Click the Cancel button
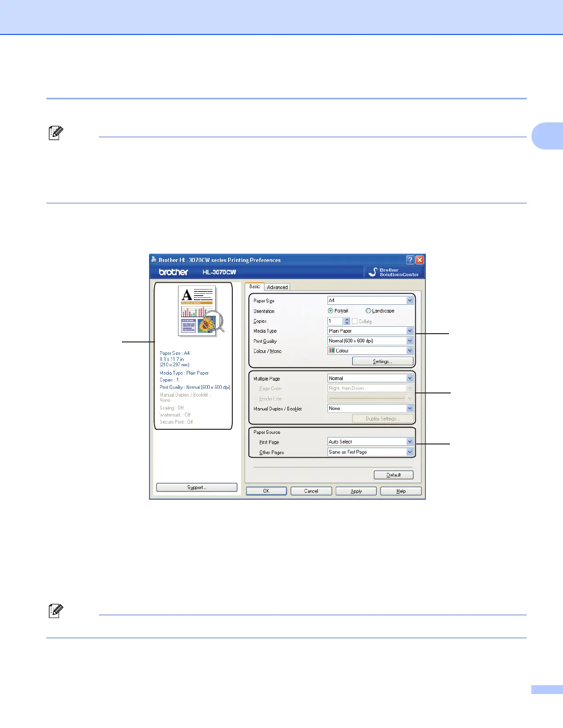 (311, 491)
